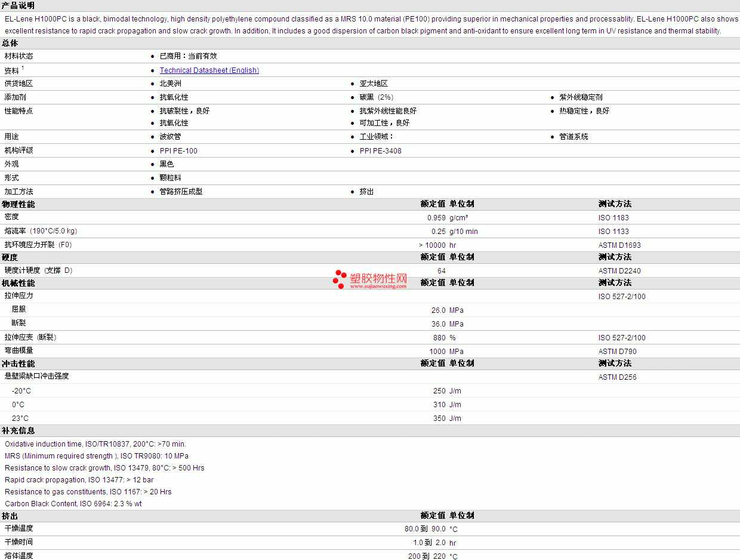The height and width of the screenshot is (560, 740).
Task: Select the 硬度计硬度 (支撑 D) label
Action: 38,270
